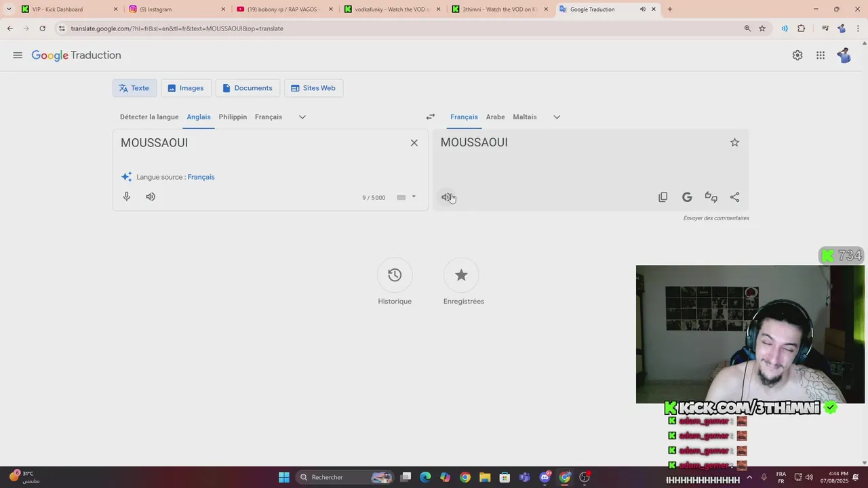Screen dimensions: 868x488
Task: Switch to Sites Web translation mode
Action: pos(313,88)
